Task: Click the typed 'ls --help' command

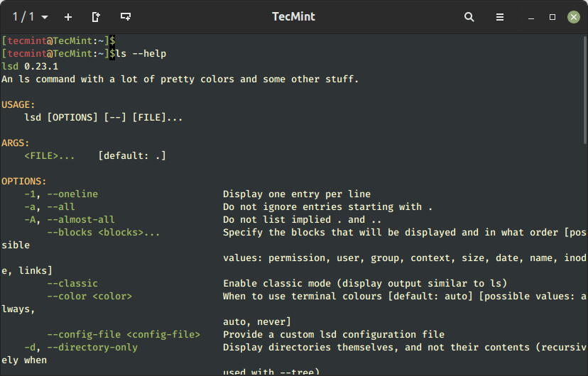Action: click(x=141, y=54)
